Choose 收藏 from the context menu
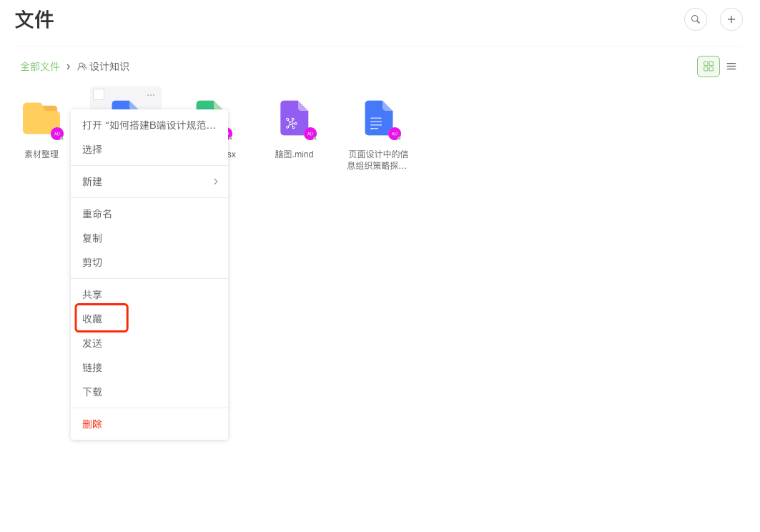This screenshot has height=532, width=760. click(92, 319)
